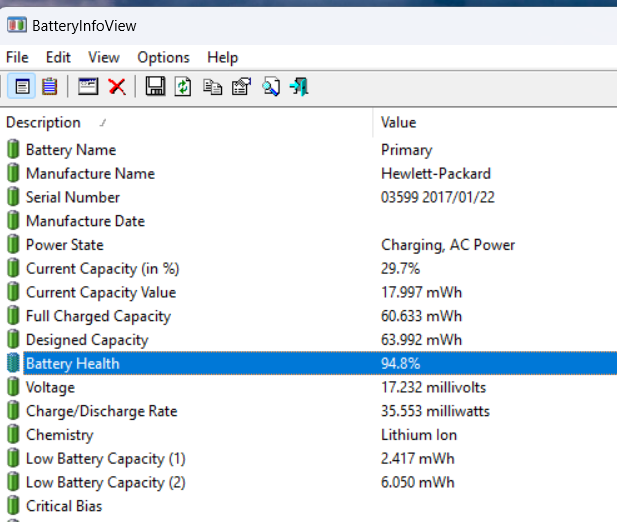Switch to Battery Information view toolbar icon
The width and height of the screenshot is (617, 522).
coord(22,86)
